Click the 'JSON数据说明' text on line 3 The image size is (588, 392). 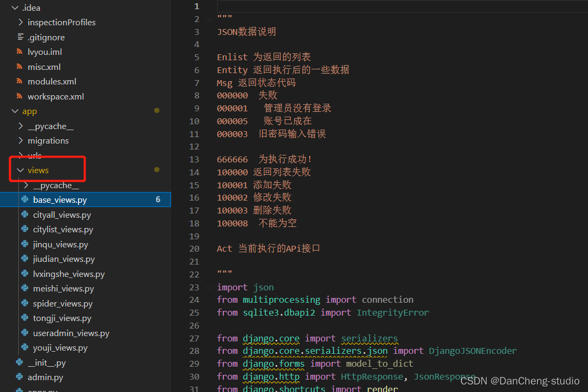click(246, 32)
